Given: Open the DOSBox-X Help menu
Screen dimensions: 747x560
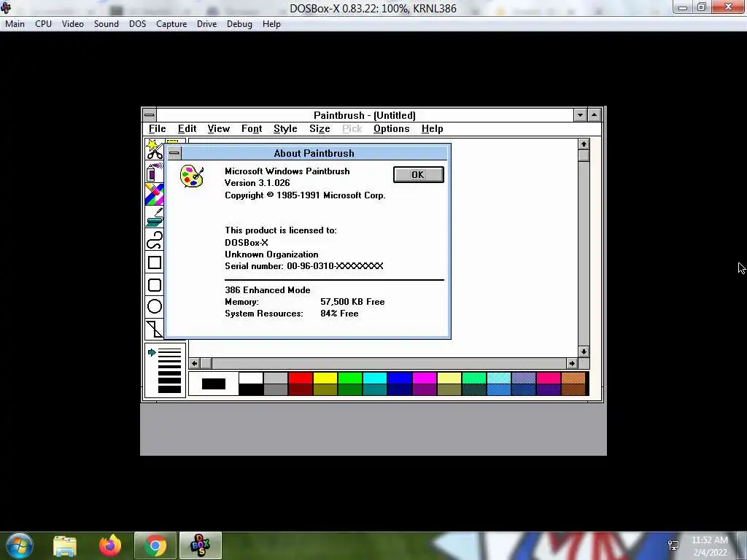Looking at the screenshot, I should [271, 24].
